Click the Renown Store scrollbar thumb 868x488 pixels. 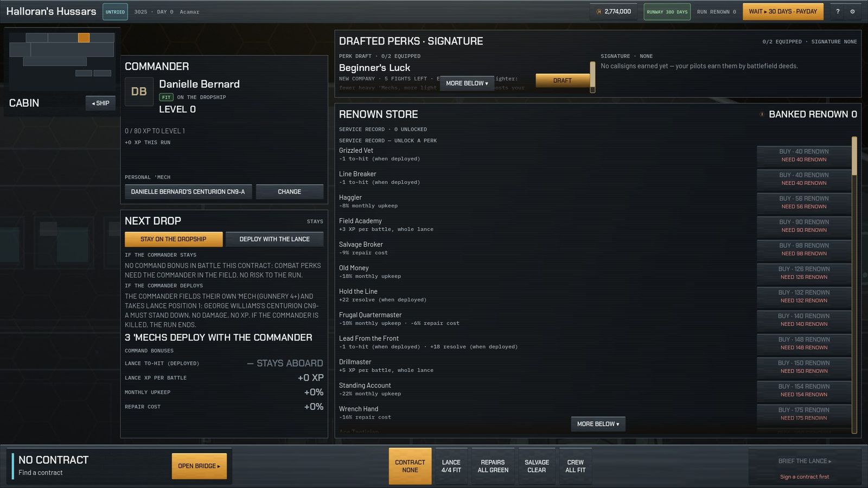pos(854,156)
